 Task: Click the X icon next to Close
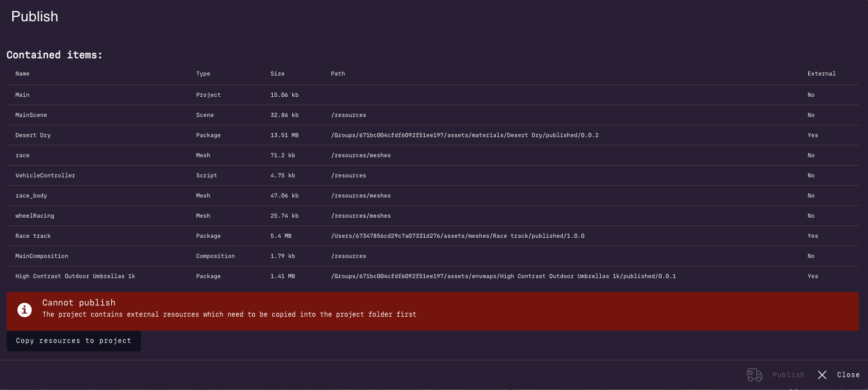(822, 375)
